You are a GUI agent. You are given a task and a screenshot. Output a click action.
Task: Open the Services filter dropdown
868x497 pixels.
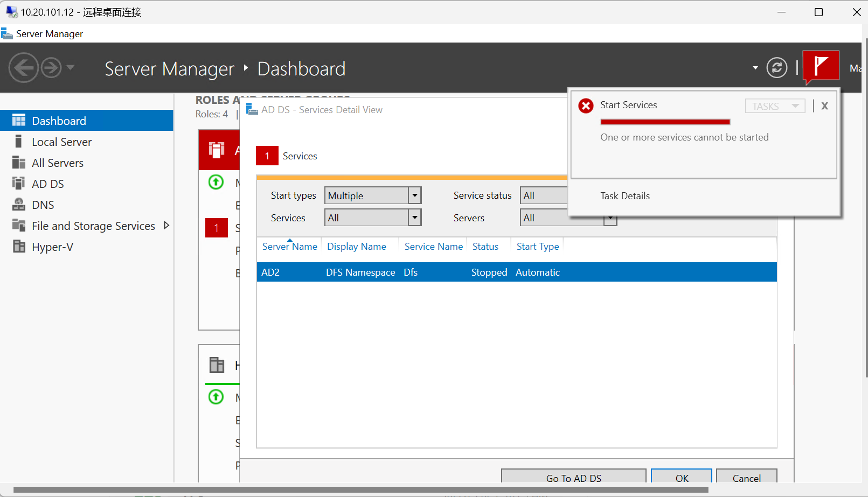pyautogui.click(x=373, y=218)
